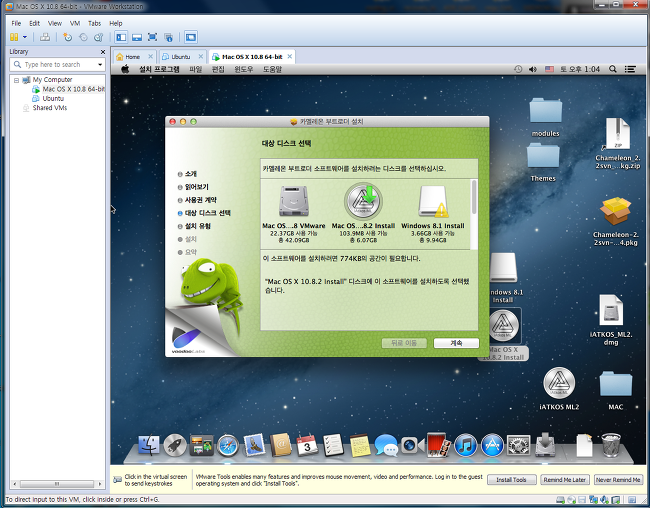Open the VMware File menu

click(16, 23)
